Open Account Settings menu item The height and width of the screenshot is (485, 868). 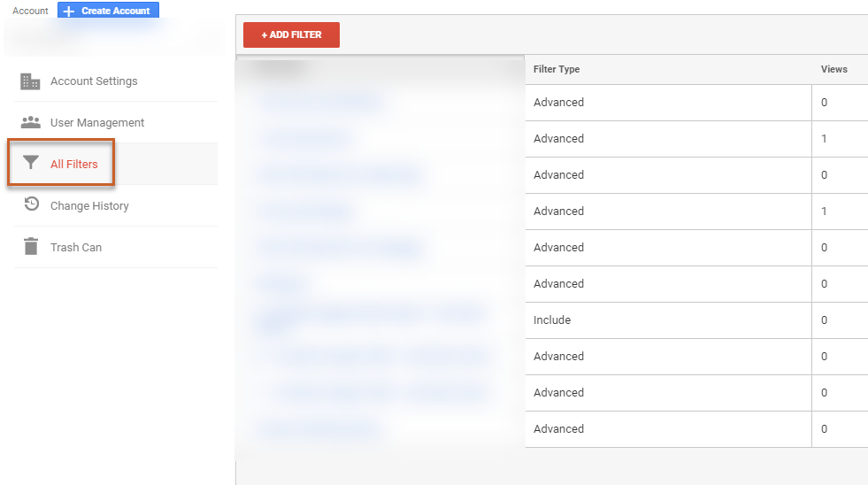click(x=94, y=81)
